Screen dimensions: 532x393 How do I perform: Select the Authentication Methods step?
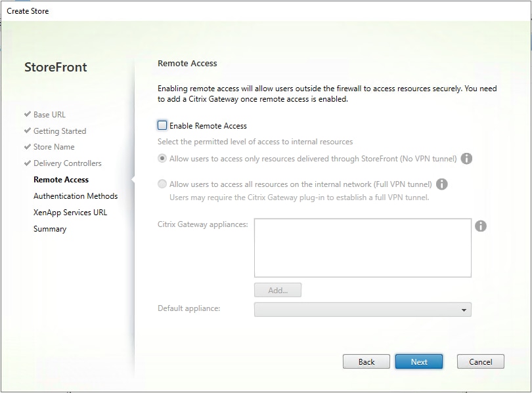pos(76,196)
